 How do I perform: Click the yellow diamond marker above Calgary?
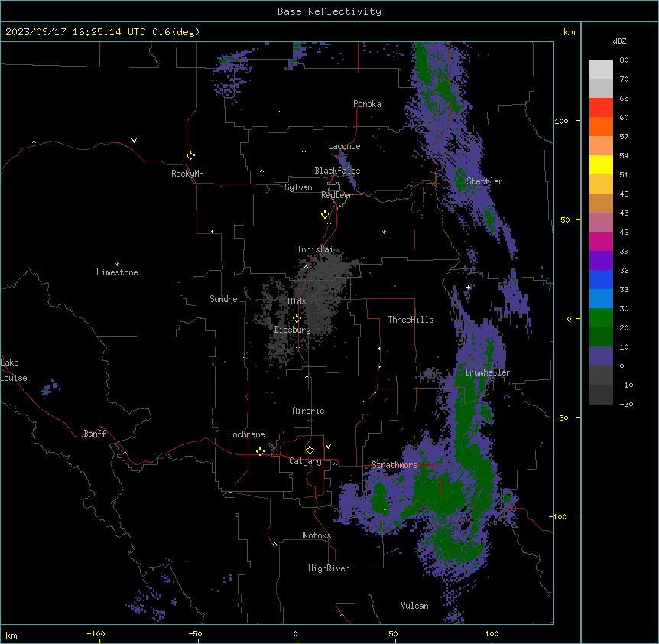(x=310, y=450)
